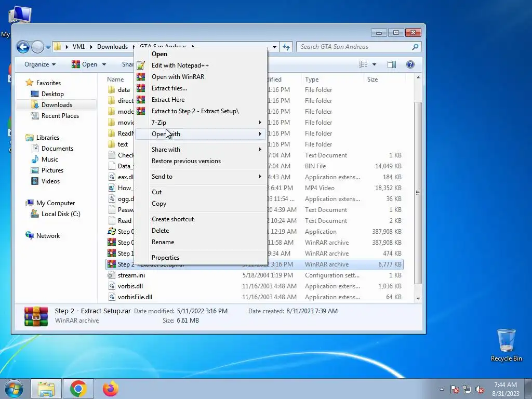Click scrollbar down arrow in file list
Image resolution: width=532 pixels, height=399 pixels.
(418, 298)
